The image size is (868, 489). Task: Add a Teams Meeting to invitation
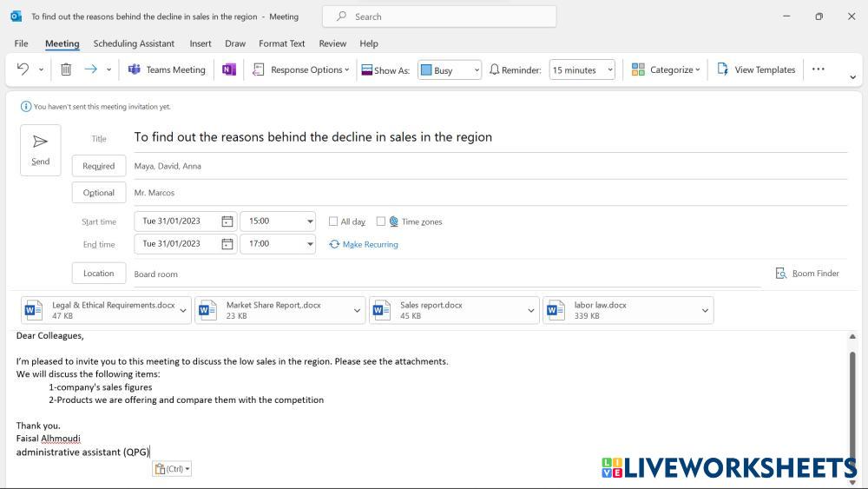pyautogui.click(x=167, y=69)
